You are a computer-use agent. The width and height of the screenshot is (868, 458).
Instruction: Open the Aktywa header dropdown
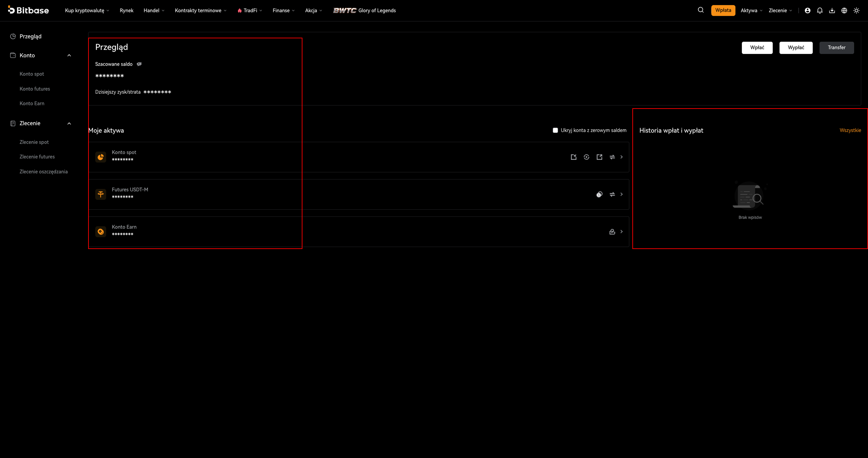[751, 11]
